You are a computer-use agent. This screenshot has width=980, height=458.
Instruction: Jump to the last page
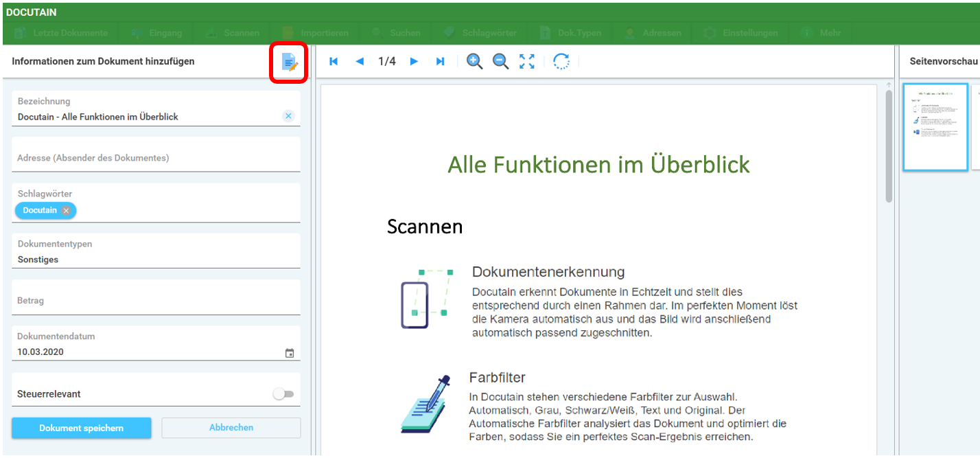click(x=440, y=62)
